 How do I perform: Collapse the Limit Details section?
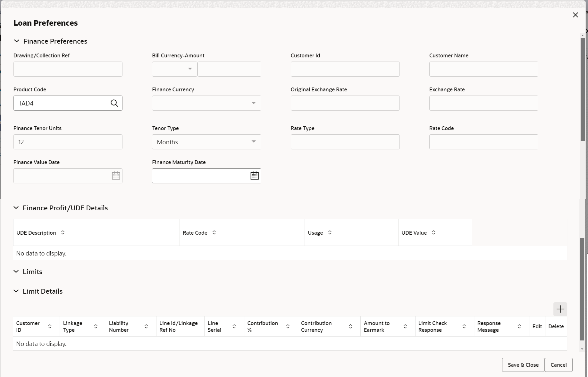16,291
